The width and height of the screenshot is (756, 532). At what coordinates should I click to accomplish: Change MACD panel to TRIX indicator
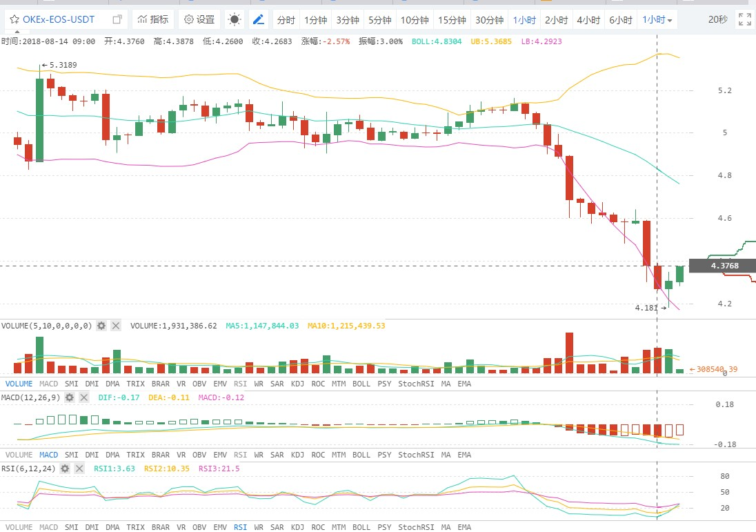135,455
